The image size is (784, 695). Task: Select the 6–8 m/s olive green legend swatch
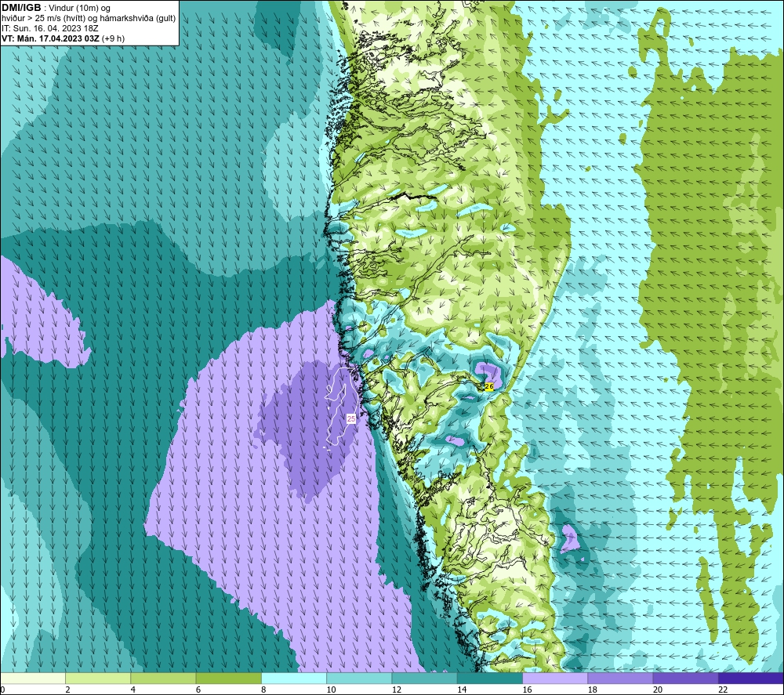click(x=228, y=678)
